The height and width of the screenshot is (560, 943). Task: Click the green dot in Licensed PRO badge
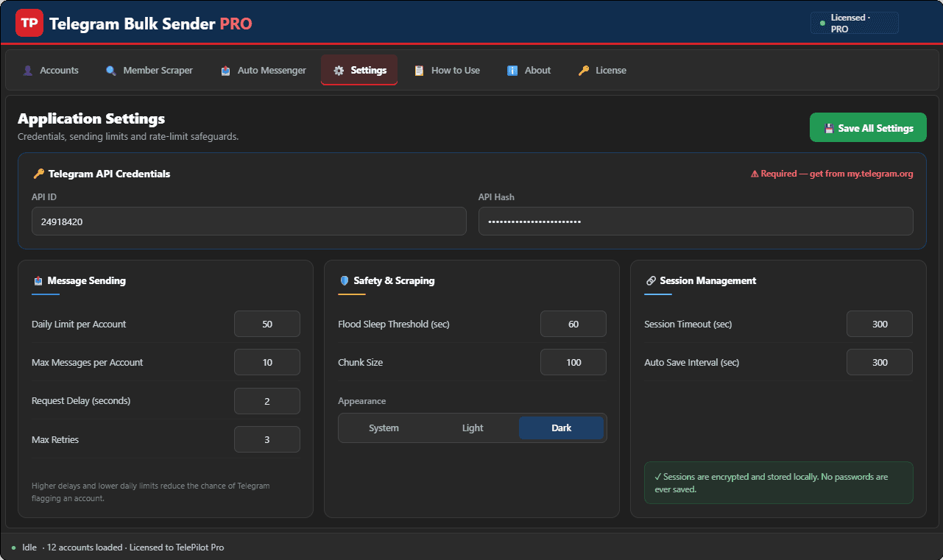tap(822, 24)
